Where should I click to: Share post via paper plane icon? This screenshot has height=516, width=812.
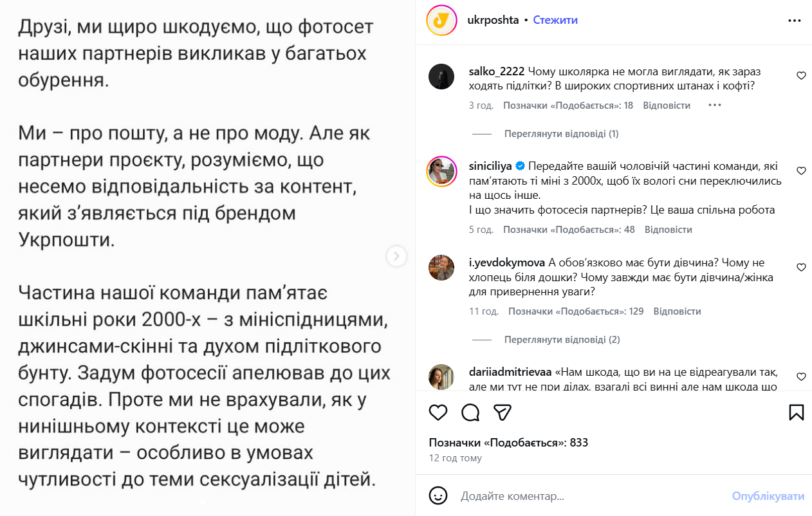click(503, 412)
